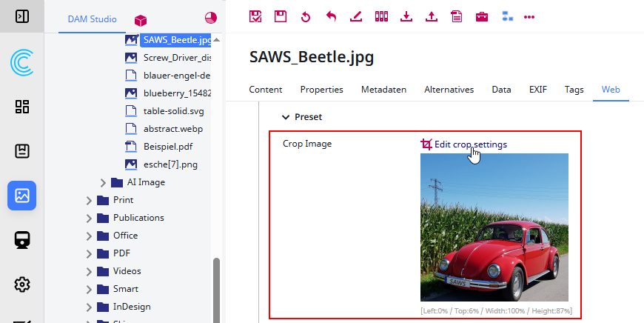Click the PDF icon of Beispiel.pdf

click(131, 146)
